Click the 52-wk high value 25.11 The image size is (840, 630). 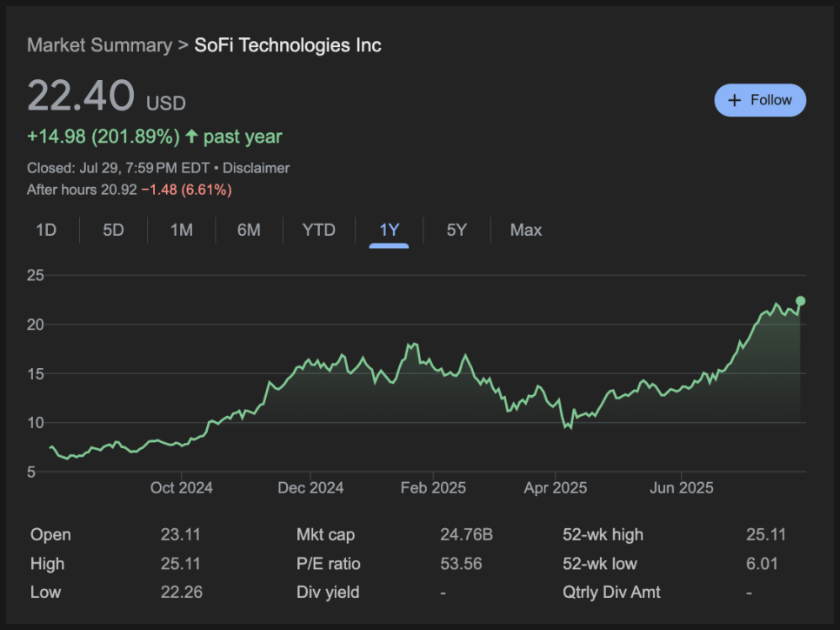click(x=766, y=534)
